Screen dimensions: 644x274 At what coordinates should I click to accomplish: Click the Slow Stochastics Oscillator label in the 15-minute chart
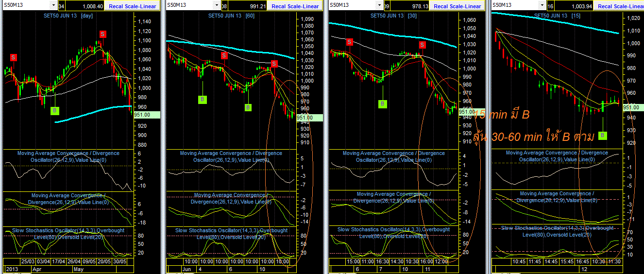(557, 231)
